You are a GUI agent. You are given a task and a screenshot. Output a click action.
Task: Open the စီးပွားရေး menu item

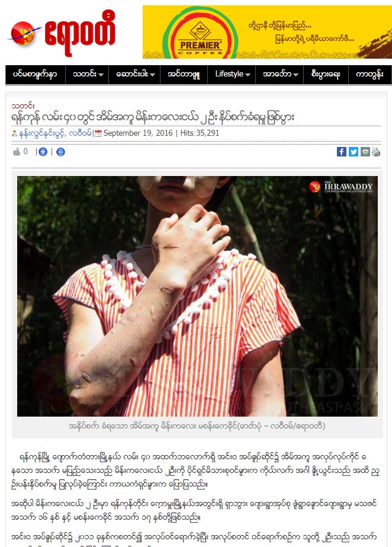click(x=326, y=74)
